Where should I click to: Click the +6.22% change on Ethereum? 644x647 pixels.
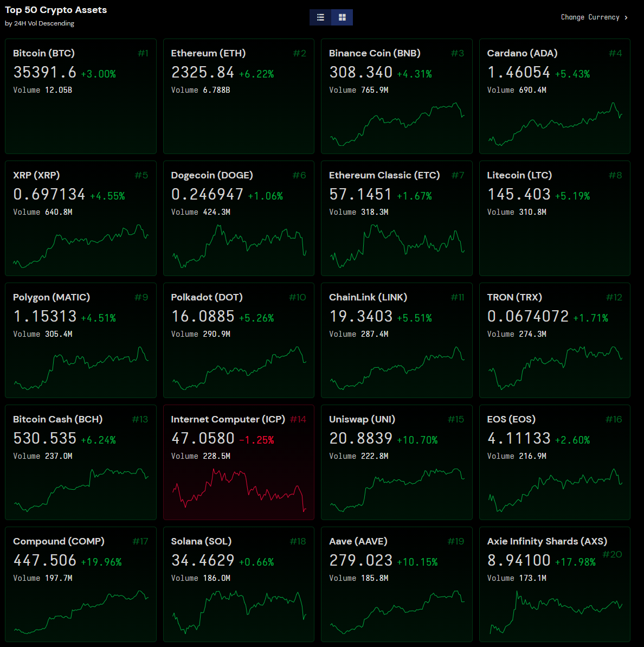click(x=256, y=74)
